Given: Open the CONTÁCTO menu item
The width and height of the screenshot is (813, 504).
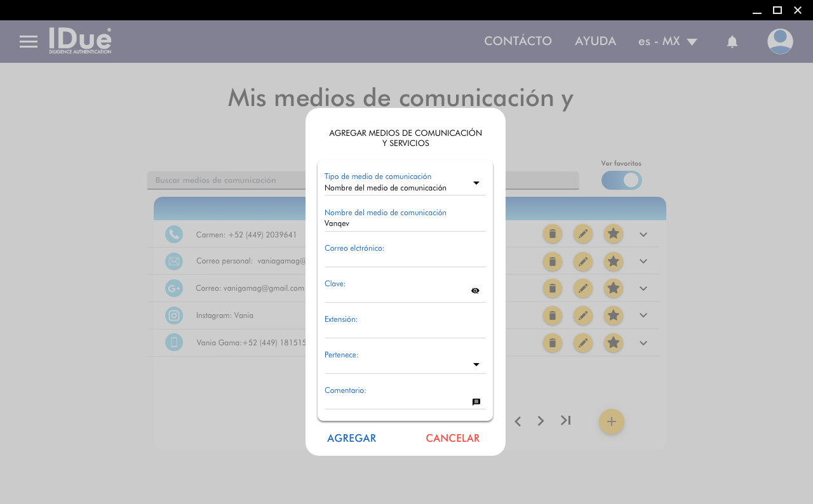Looking at the screenshot, I should click(518, 41).
